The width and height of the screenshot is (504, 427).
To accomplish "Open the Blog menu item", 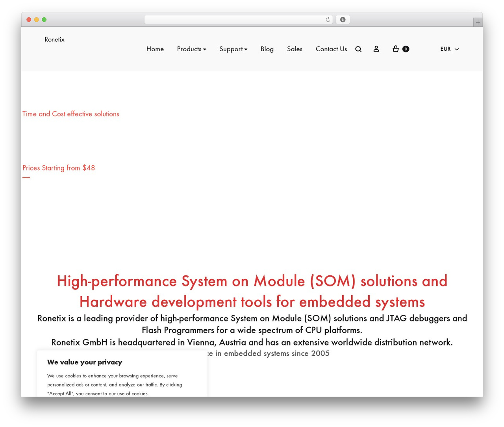I will click(267, 49).
